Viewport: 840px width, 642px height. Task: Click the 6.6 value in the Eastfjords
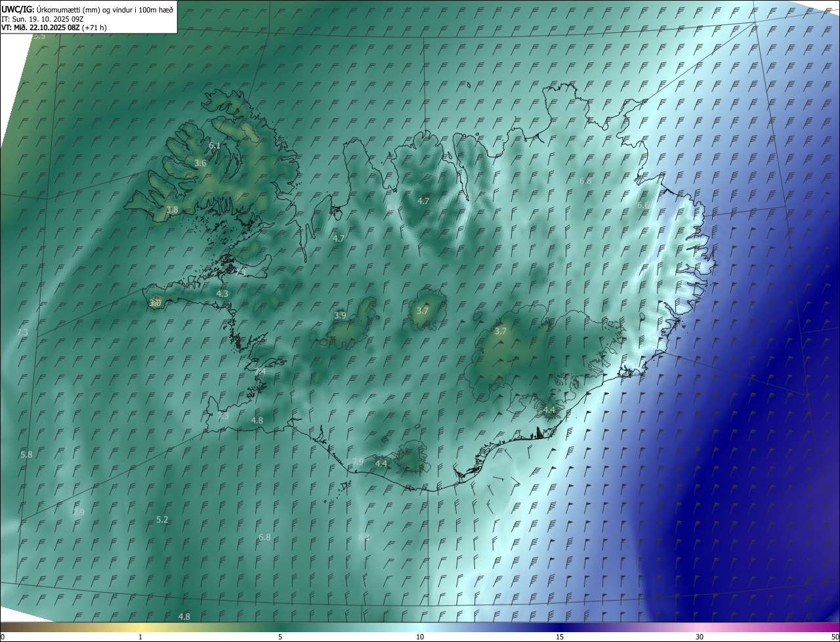click(643, 205)
